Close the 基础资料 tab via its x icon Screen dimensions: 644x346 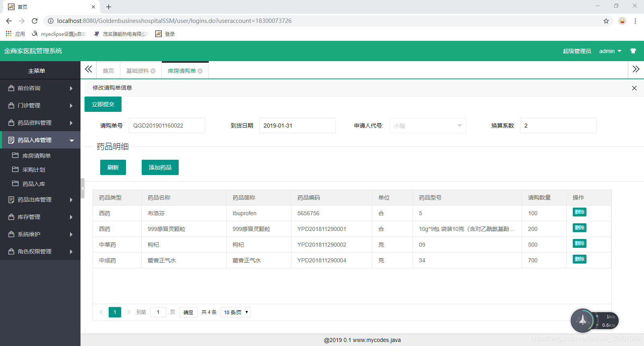tap(153, 71)
